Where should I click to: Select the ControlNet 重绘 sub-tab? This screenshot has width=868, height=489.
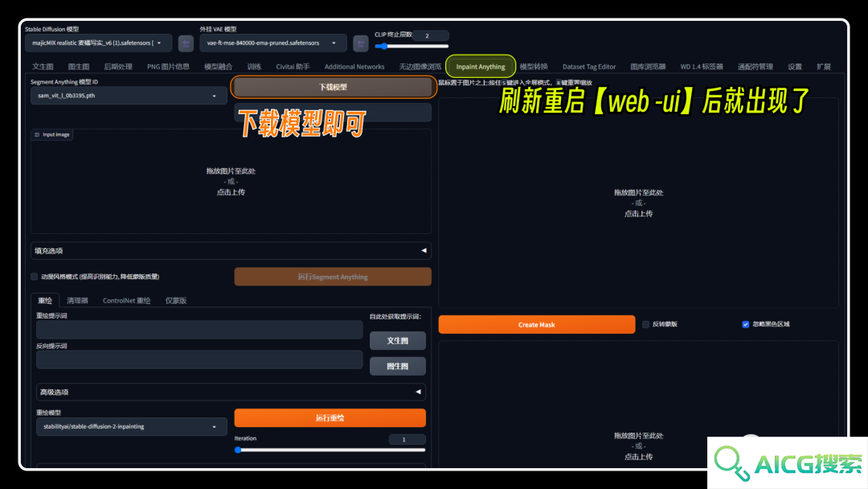127,301
